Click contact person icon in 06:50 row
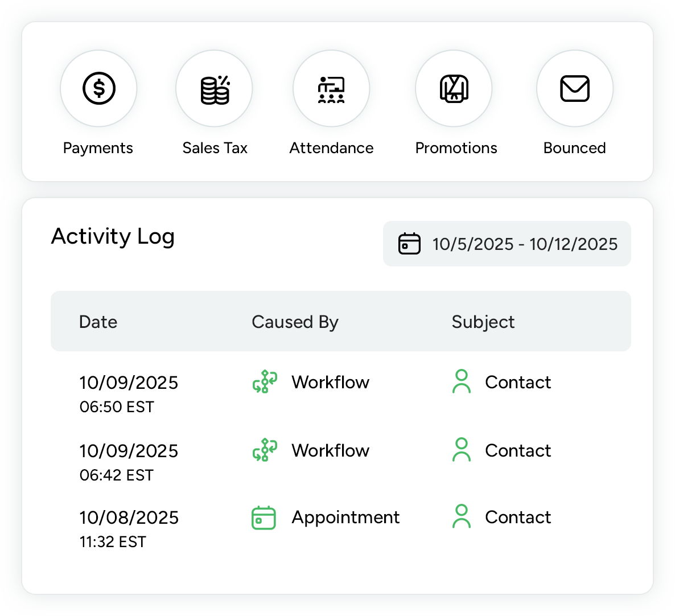 coord(462,382)
